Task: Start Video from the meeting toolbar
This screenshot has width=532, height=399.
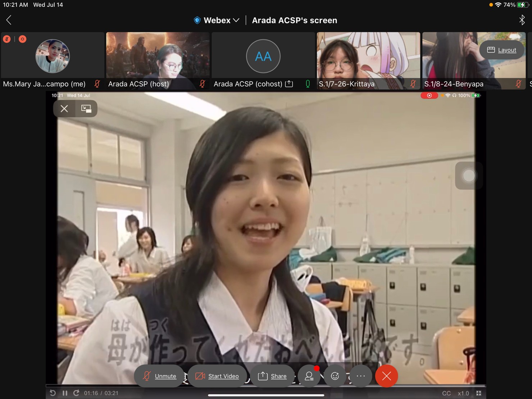Action: (217, 376)
